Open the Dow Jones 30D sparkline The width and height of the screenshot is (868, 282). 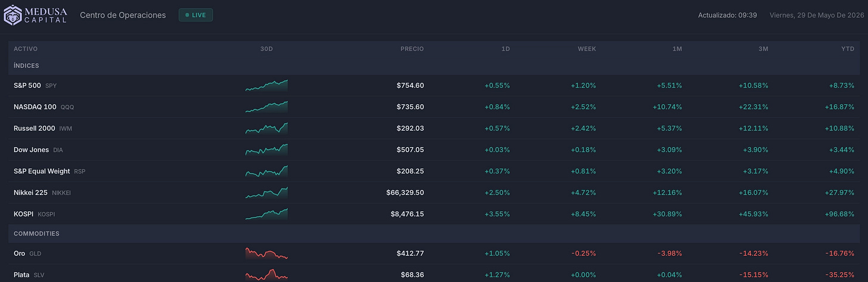(x=266, y=150)
